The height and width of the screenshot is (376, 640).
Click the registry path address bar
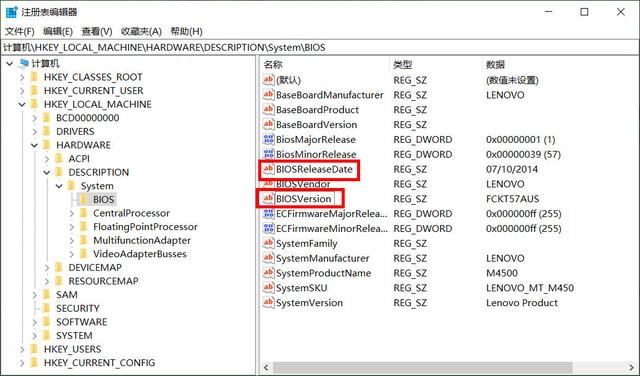pyautogui.click(x=320, y=47)
